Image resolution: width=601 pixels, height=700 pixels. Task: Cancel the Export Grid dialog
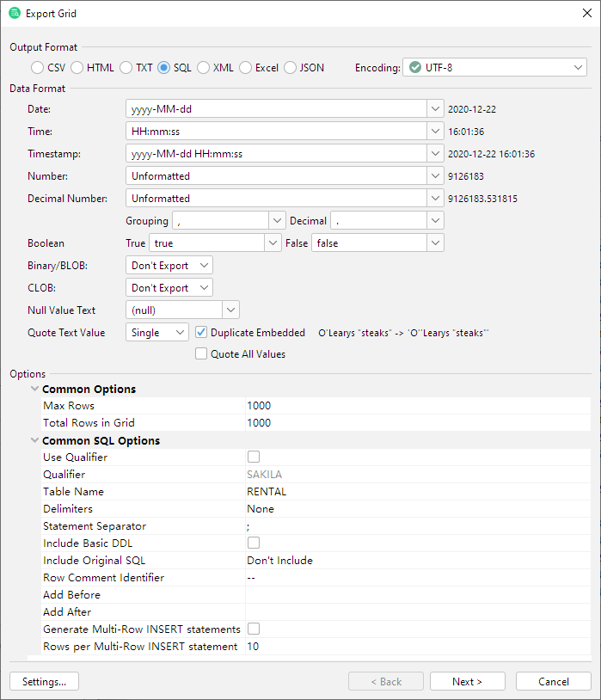(x=553, y=681)
